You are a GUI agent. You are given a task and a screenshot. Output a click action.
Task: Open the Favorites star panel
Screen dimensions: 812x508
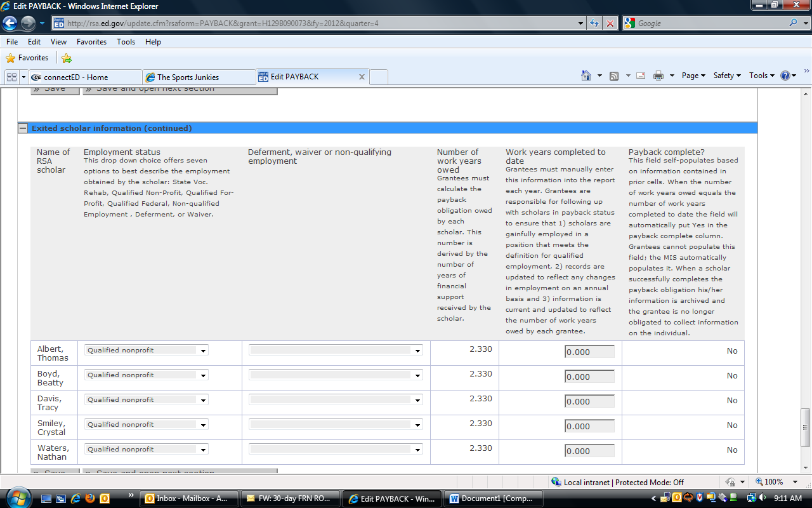point(27,58)
